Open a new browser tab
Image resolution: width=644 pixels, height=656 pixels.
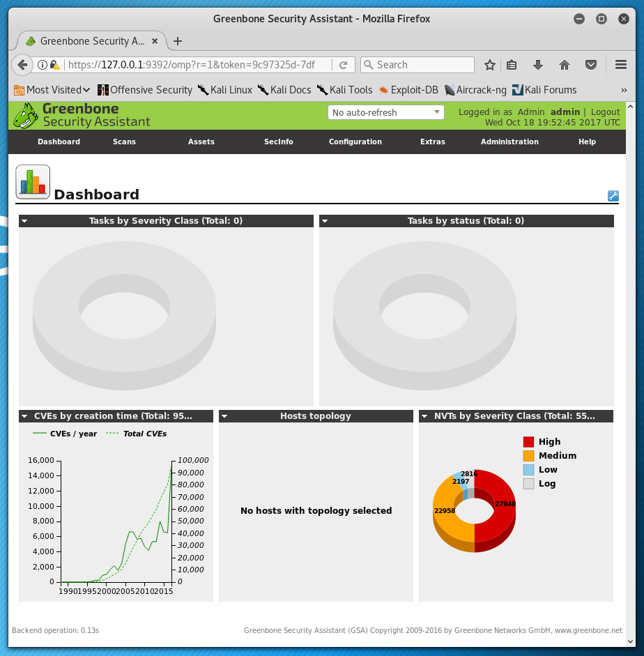178,41
